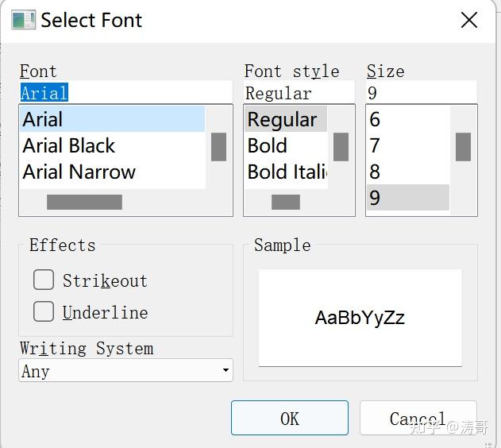501x448 pixels.
Task: Click the Size input field
Action: pos(421,93)
